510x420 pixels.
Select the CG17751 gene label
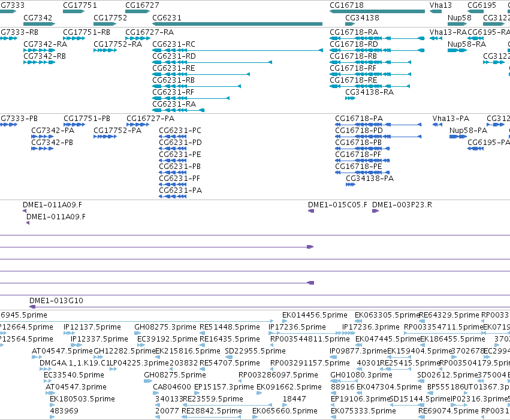pyautogui.click(x=80, y=5)
